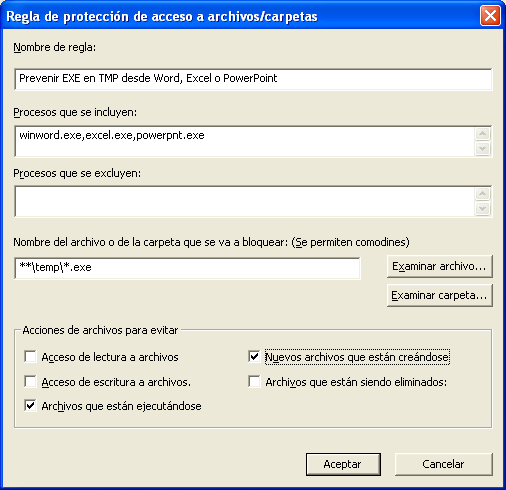
Task: Close the dialog with the red X
Action: tap(490, 15)
